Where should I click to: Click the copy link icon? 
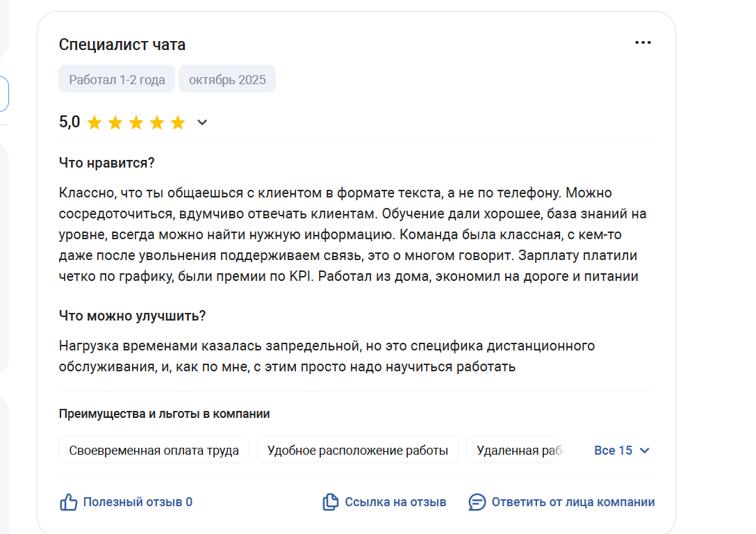click(330, 502)
